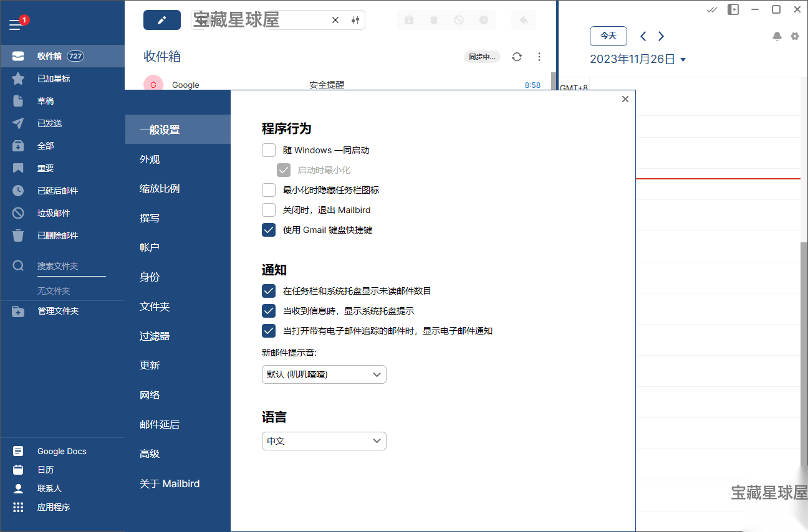Switch to the 过滤器 settings tab
808x532 pixels.
178,336
